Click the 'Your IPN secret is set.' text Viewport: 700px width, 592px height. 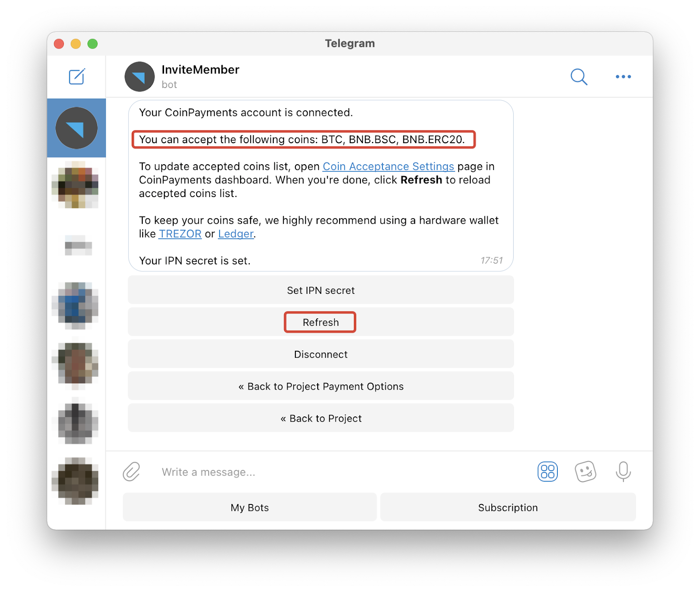pos(195,261)
